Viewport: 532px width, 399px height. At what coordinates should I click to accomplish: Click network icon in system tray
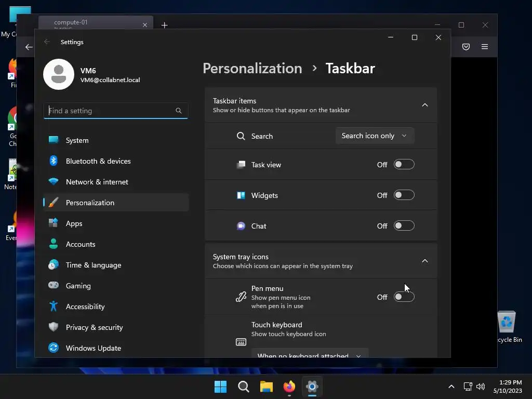point(468,387)
